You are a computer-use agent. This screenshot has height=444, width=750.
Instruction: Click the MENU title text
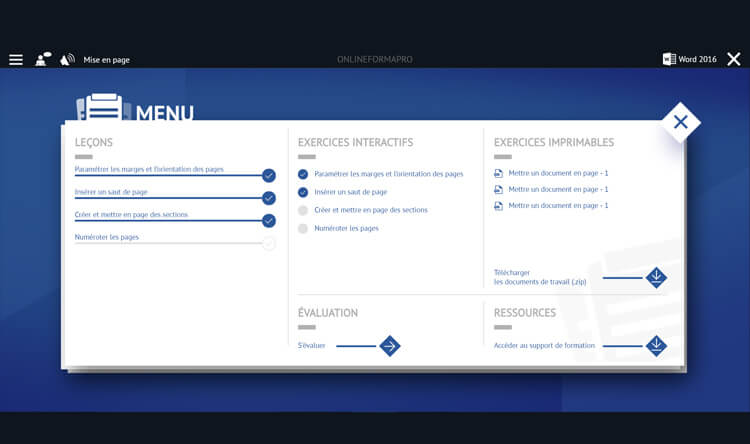pyautogui.click(x=165, y=113)
